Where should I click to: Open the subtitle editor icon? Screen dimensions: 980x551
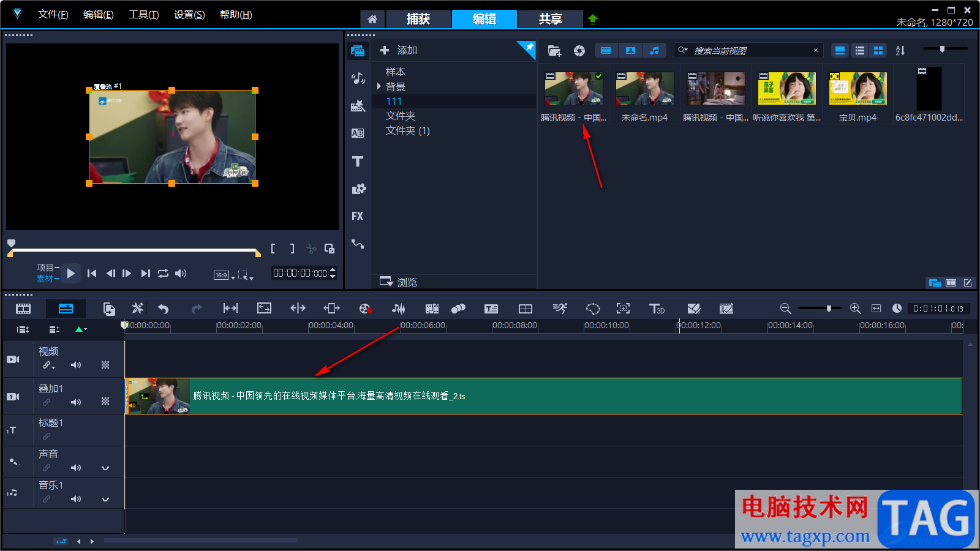(491, 309)
